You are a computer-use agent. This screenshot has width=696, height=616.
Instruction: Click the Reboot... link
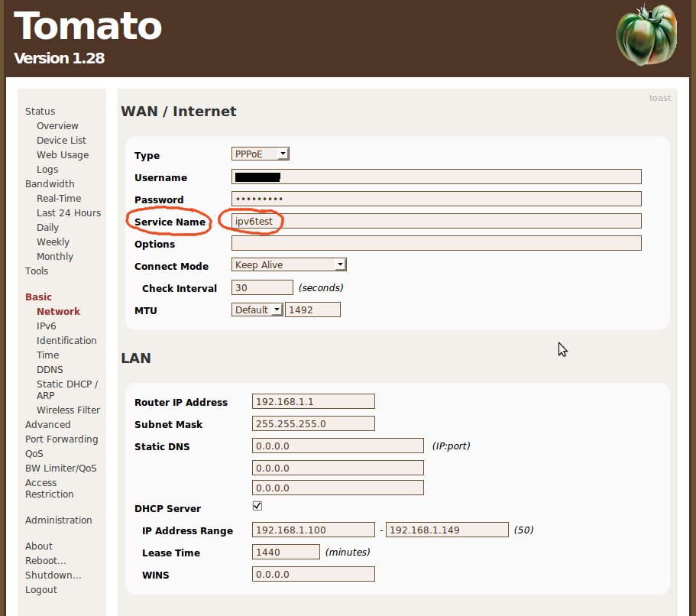[45, 561]
